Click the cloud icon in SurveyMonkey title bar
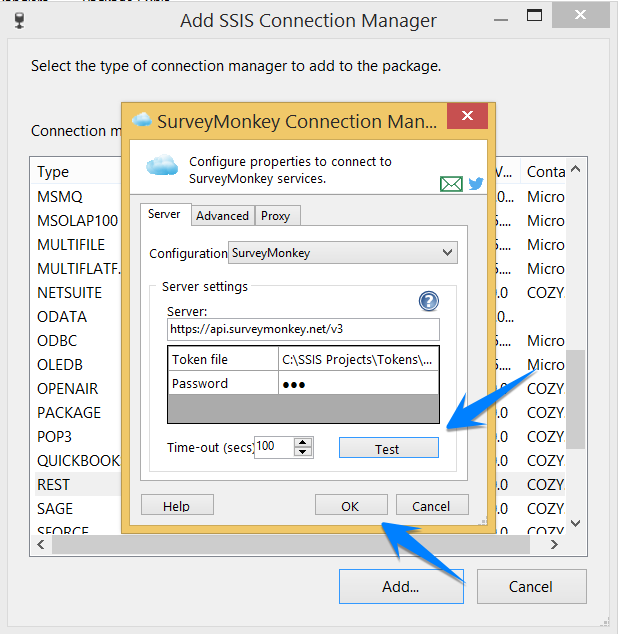 coord(142,120)
